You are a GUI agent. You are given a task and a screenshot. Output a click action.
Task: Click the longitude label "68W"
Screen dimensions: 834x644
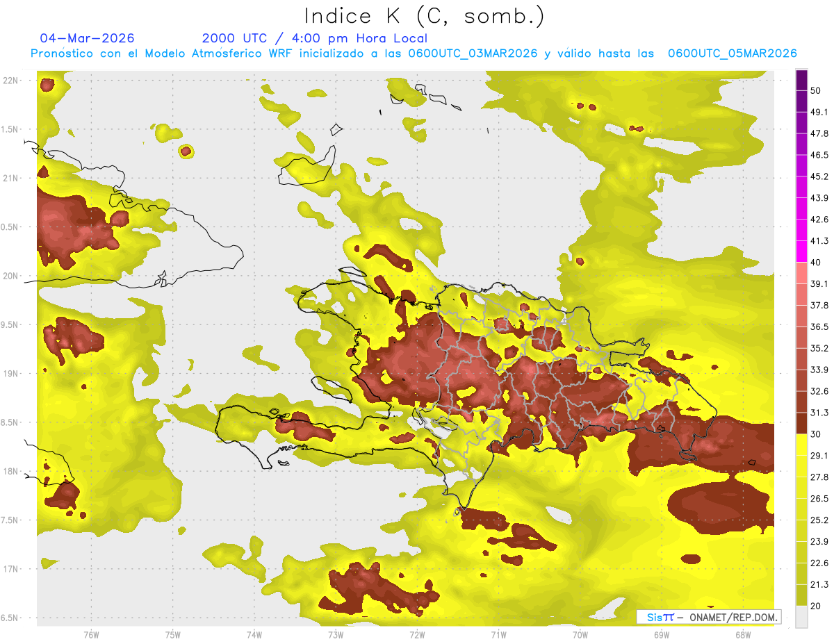click(x=742, y=635)
